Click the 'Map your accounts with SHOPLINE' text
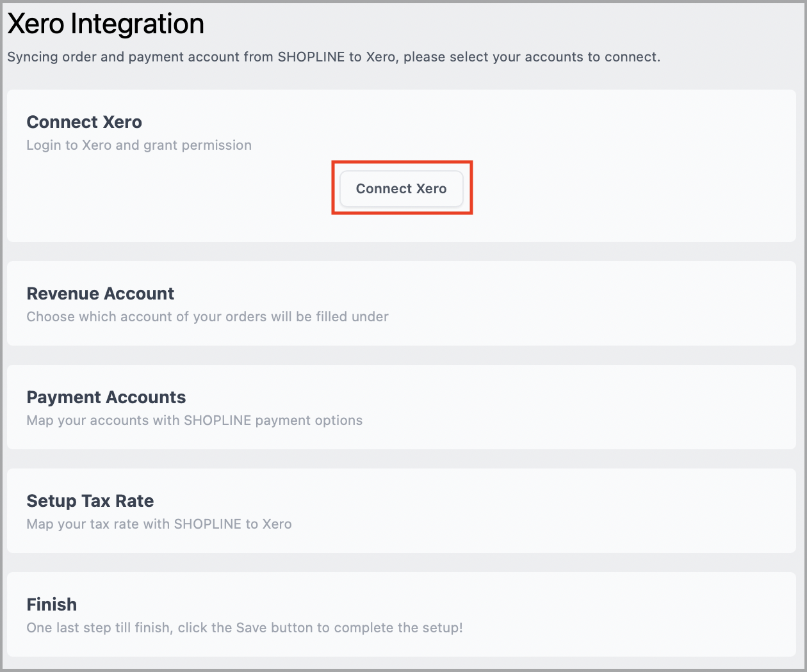807x672 pixels. pyautogui.click(x=194, y=420)
